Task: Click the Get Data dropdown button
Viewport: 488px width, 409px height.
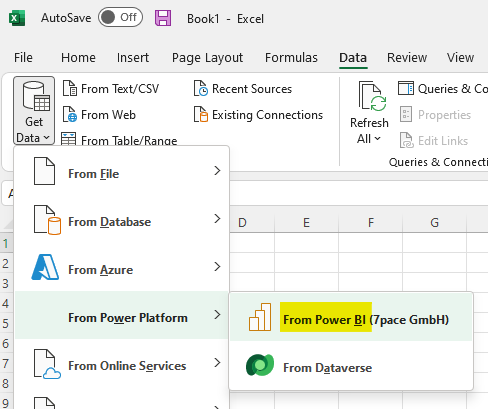Action: click(34, 111)
